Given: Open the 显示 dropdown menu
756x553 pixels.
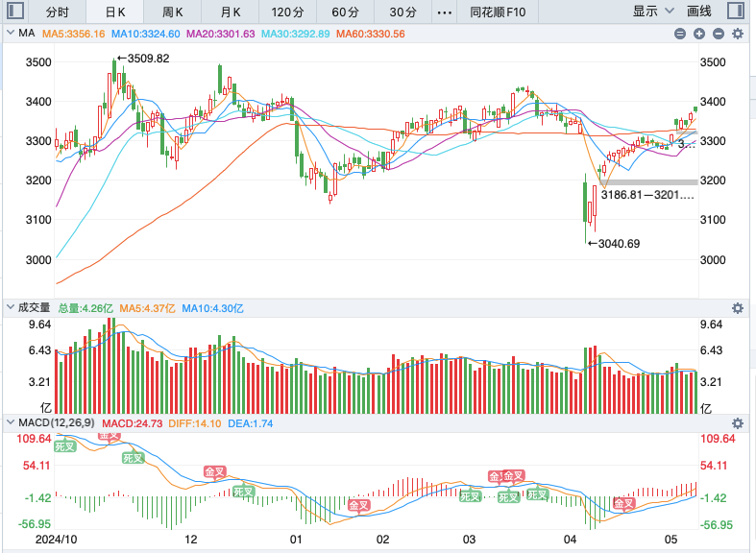Looking at the screenshot, I should pos(653,12).
